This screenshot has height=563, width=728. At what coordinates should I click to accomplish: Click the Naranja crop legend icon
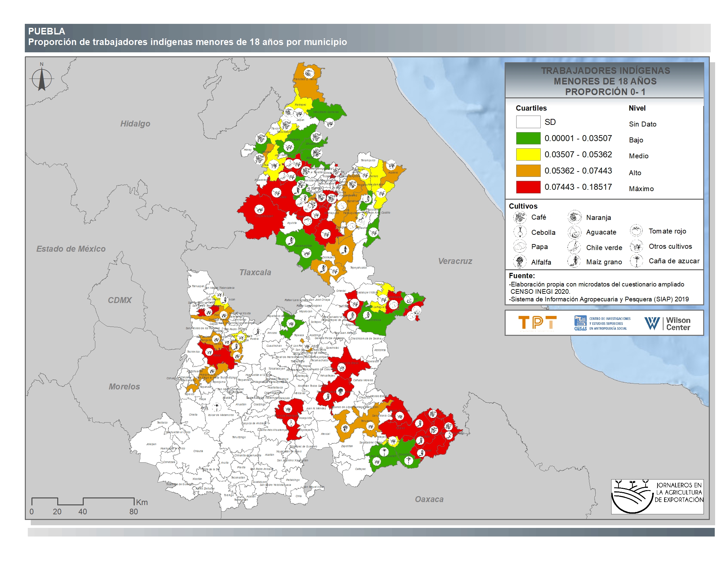pos(574,218)
